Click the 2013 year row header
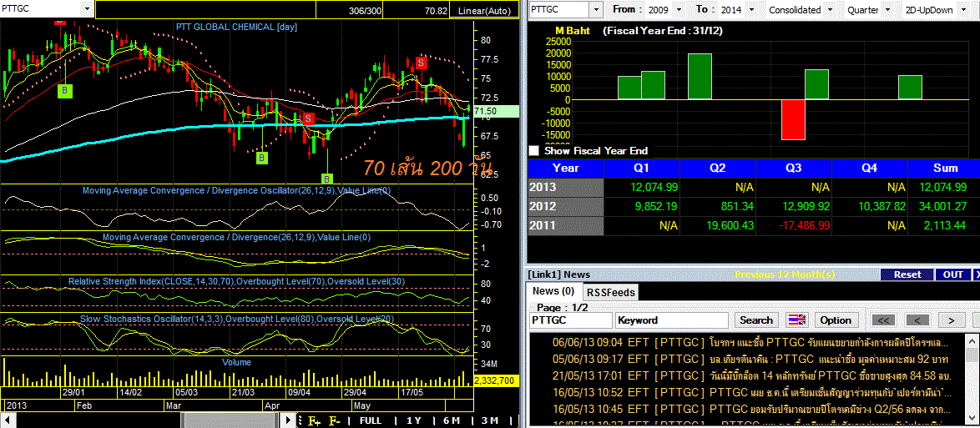Viewport: 980px width, 428px height. coord(566,187)
